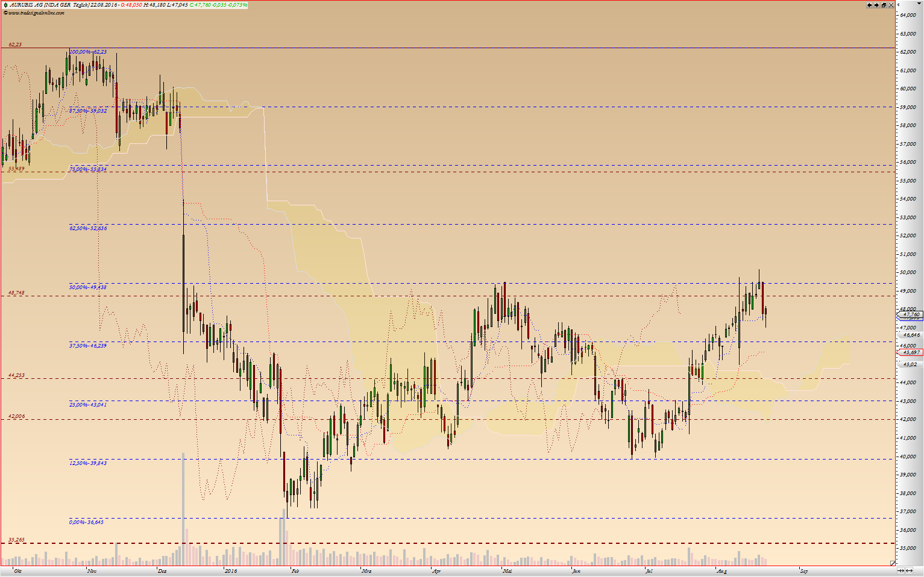Image resolution: width=924 pixels, height=577 pixels.
Task: Click the chart corner resize handle
Action: [892, 563]
